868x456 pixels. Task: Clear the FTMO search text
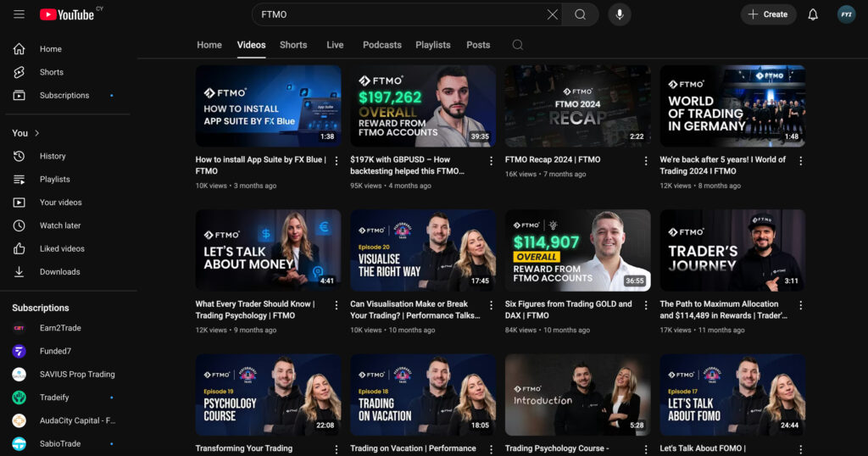click(552, 14)
